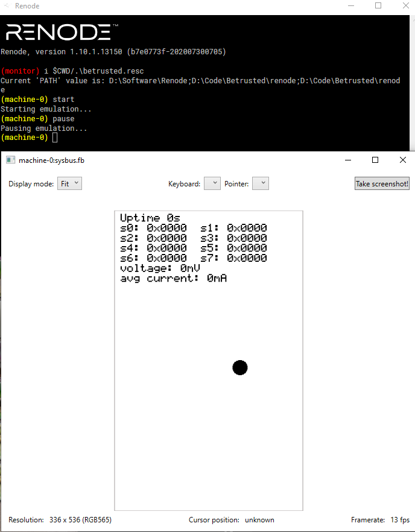Expand the Keyboard selection dropdown
Viewport: 415px width, 532px height.
pyautogui.click(x=212, y=183)
